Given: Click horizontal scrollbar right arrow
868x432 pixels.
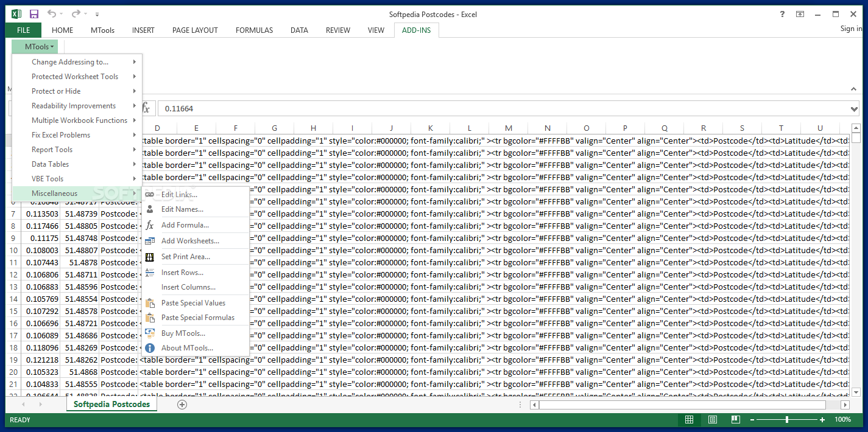Looking at the screenshot, I should (845, 405).
